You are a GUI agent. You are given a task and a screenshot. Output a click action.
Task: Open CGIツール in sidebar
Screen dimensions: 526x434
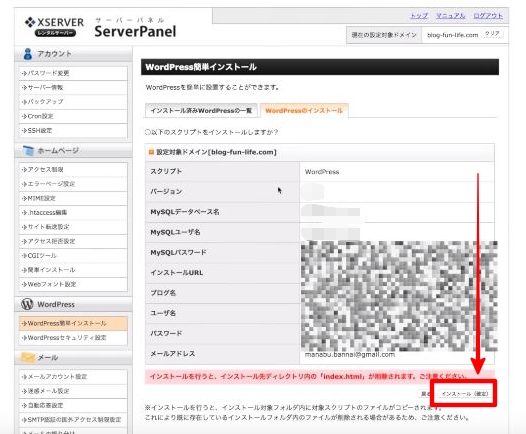click(x=73, y=256)
